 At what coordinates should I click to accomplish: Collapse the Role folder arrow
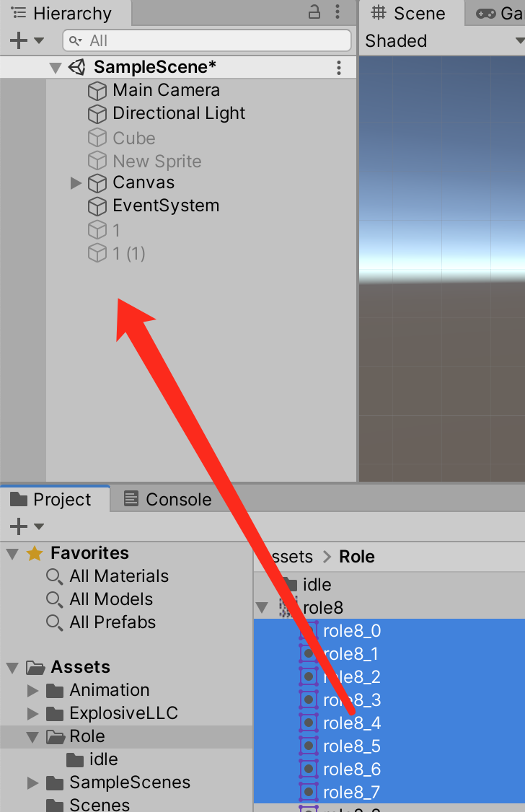32,737
